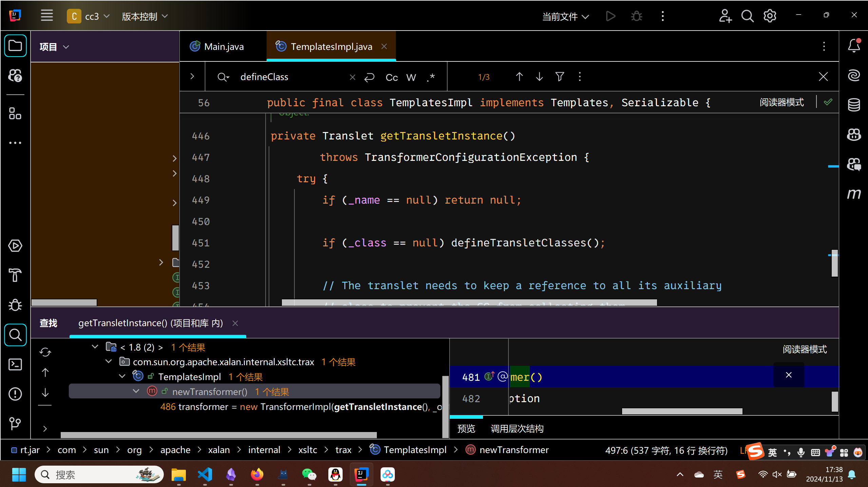Screen dimensions: 868x487
Task: Open Firefox from the taskbar
Action: coord(257,474)
